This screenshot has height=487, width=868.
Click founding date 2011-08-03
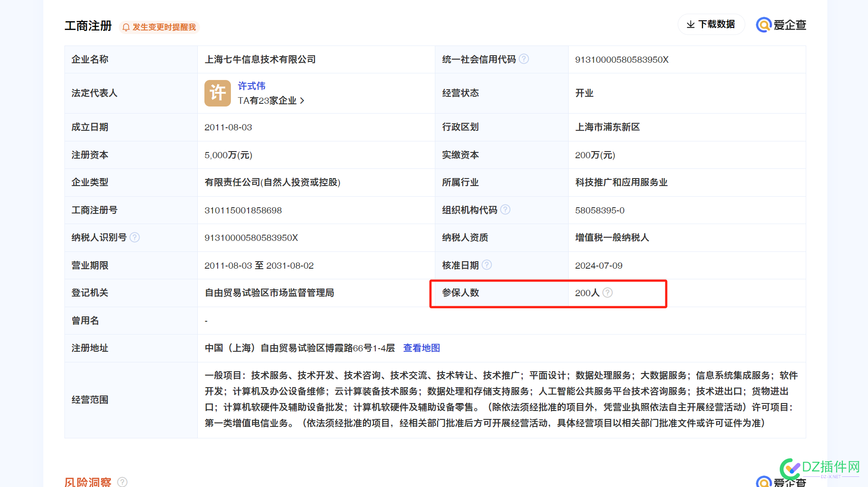tap(228, 127)
